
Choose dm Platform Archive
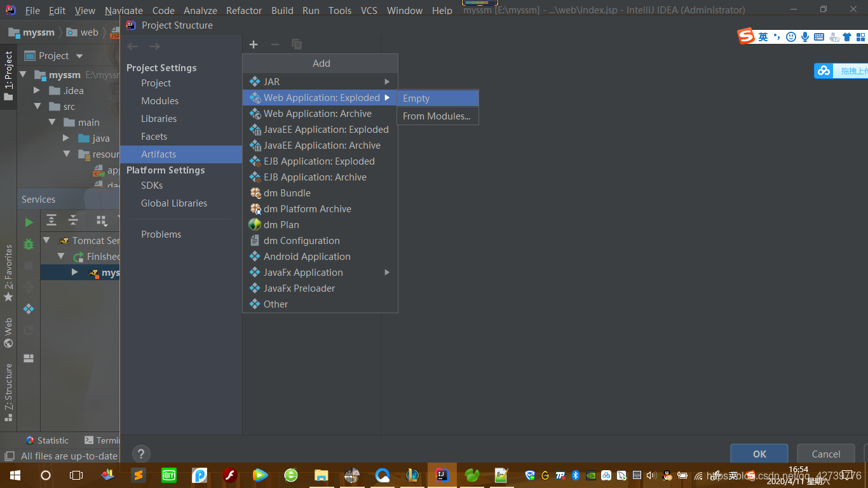coord(320,208)
